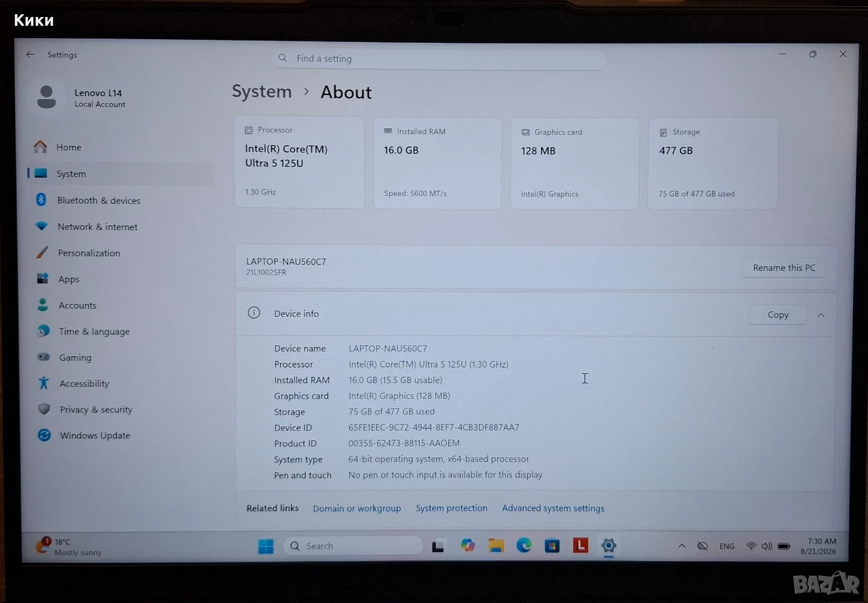Select the Processor card at top

(x=299, y=162)
